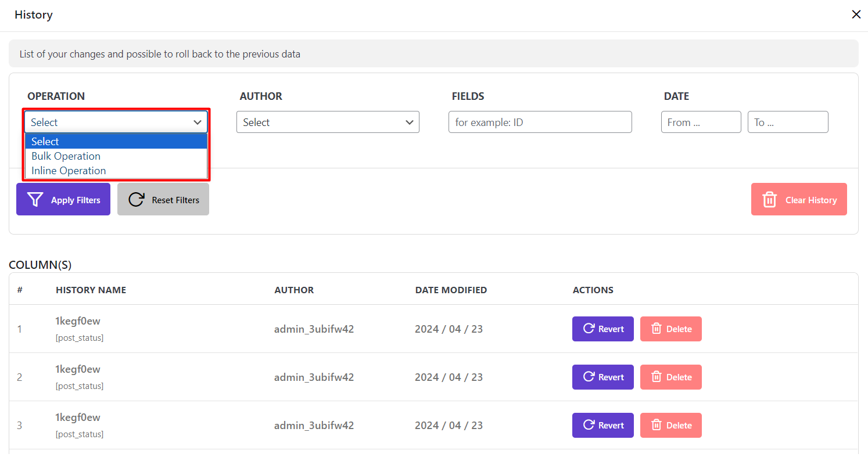Collapse the Operation dropdown
Viewport: 868px width, 461px height.
116,123
